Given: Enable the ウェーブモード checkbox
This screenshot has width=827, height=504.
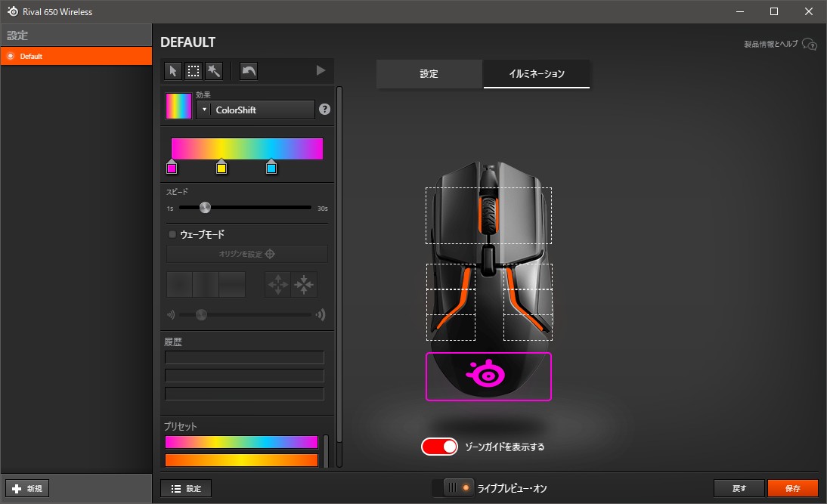Looking at the screenshot, I should coord(172,234).
